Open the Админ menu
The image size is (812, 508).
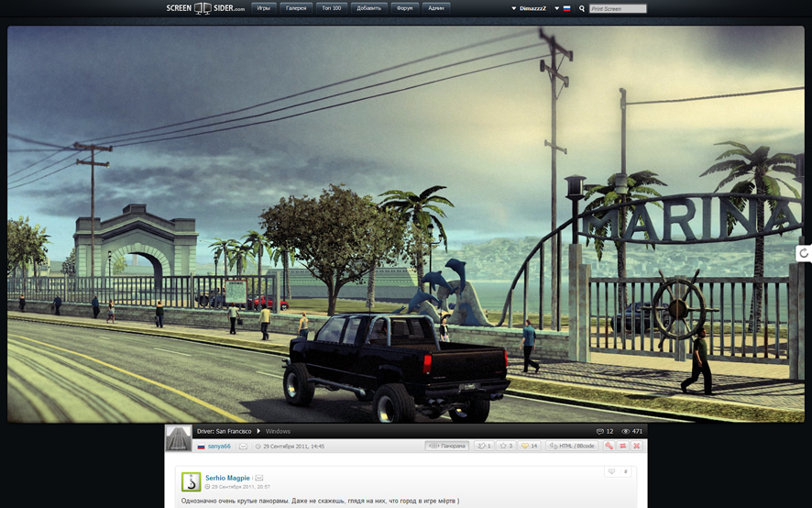pyautogui.click(x=436, y=8)
